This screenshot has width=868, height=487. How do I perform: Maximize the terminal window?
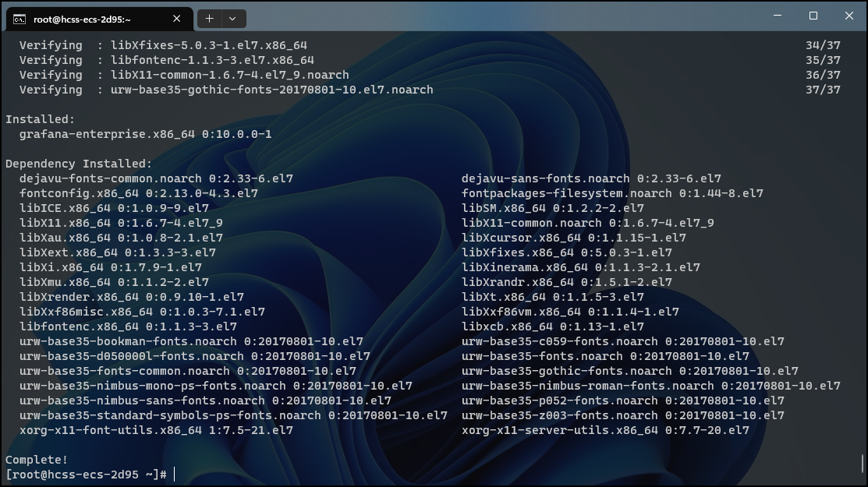pos(813,16)
